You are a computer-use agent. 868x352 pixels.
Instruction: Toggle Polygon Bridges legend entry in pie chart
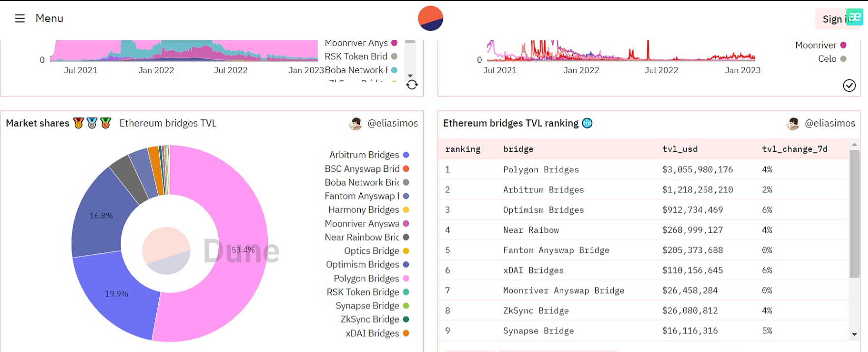[x=367, y=279]
